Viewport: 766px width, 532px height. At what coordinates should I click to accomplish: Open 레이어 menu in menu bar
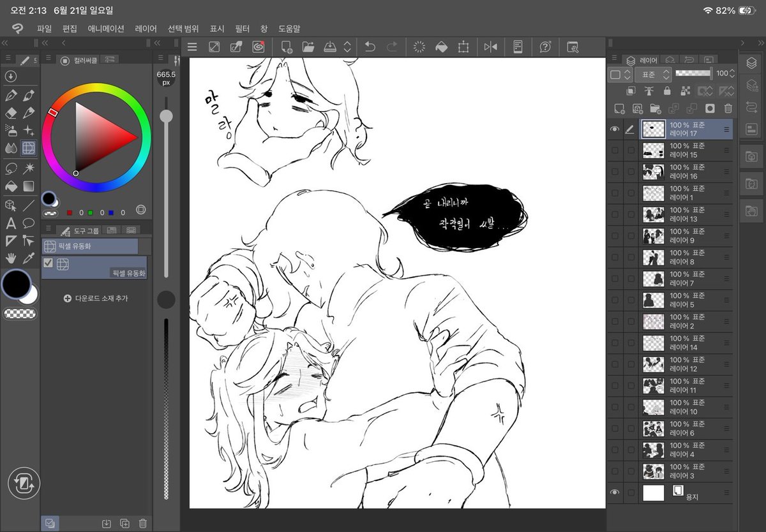(146, 29)
